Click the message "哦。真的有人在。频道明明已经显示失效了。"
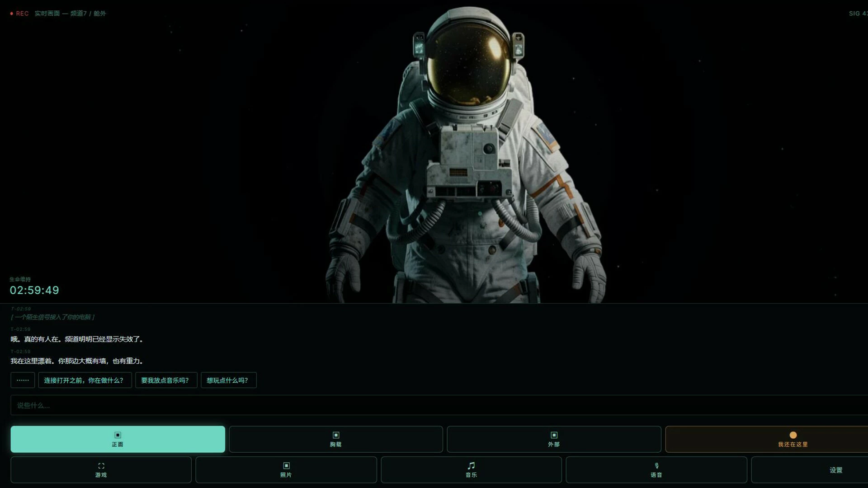 coord(77,339)
